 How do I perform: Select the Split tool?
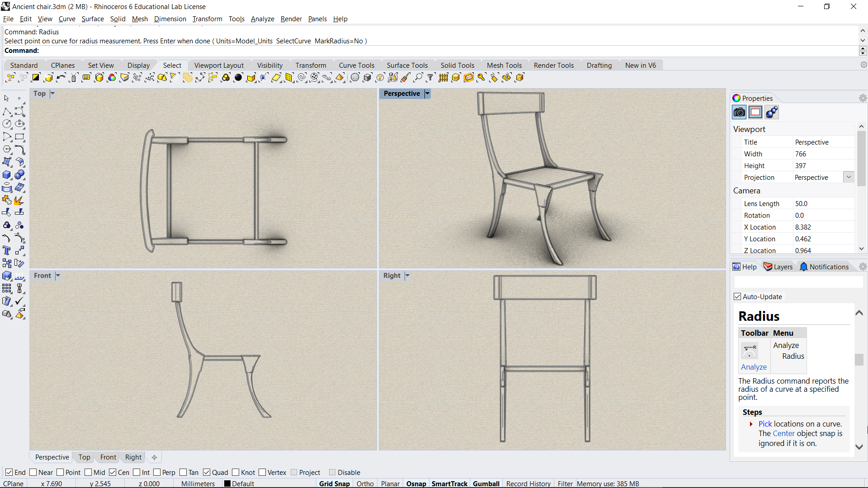click(19, 212)
